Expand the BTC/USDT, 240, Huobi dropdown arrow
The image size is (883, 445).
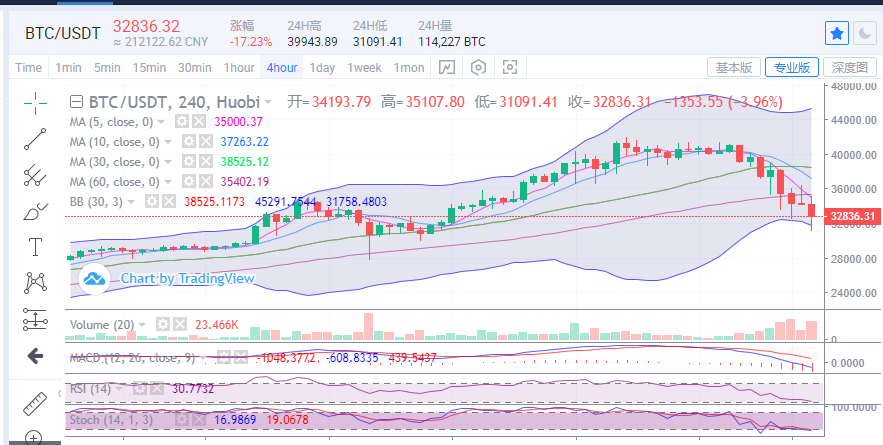point(268,103)
